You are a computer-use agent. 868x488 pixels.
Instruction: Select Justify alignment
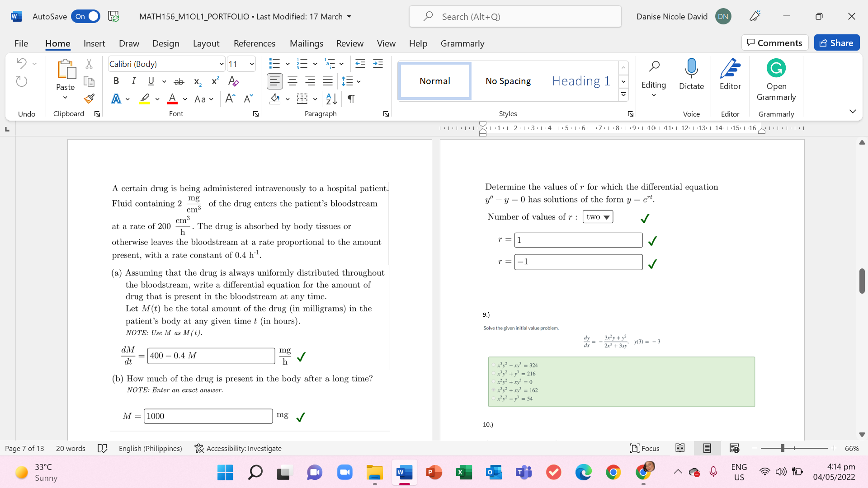(x=328, y=81)
